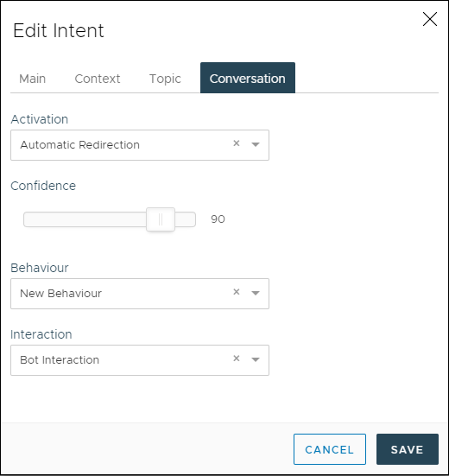Image resolution: width=449 pixels, height=476 pixels.
Task: Click the New Behaviour field text
Action: coord(60,293)
